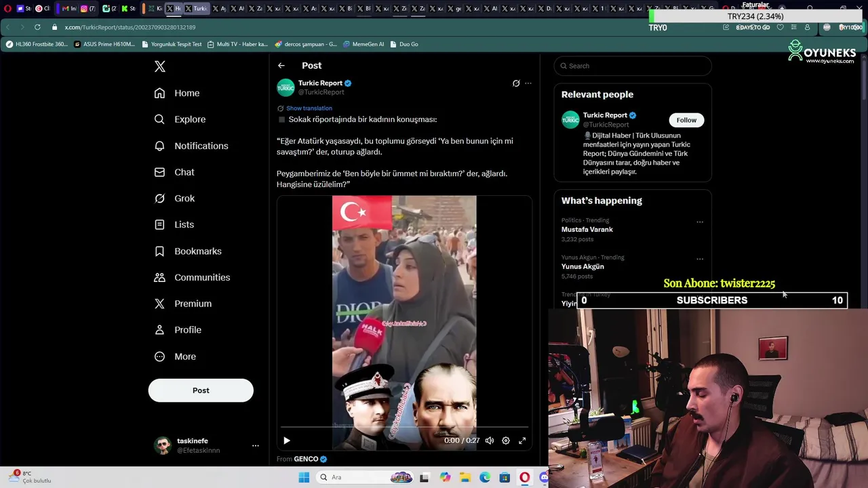The height and width of the screenshot is (488, 868).
Task: Go to Home in the sidebar
Action: (x=177, y=93)
